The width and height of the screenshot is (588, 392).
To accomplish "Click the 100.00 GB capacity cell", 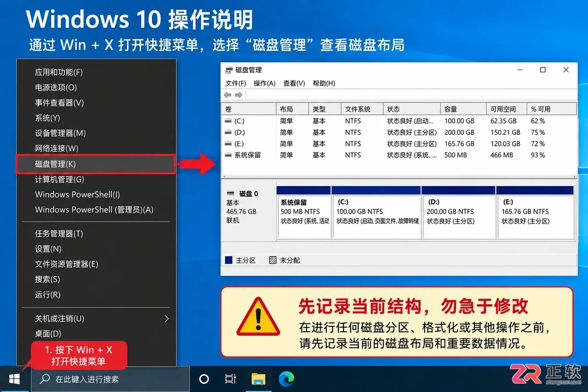I will point(459,121).
